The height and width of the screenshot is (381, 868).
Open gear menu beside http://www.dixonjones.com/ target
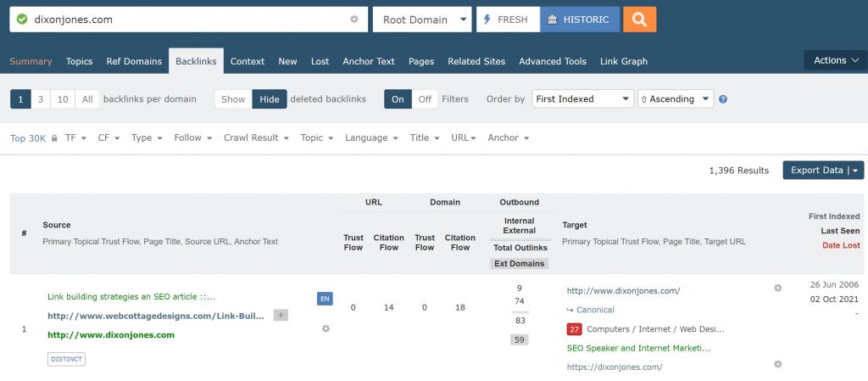(778, 288)
